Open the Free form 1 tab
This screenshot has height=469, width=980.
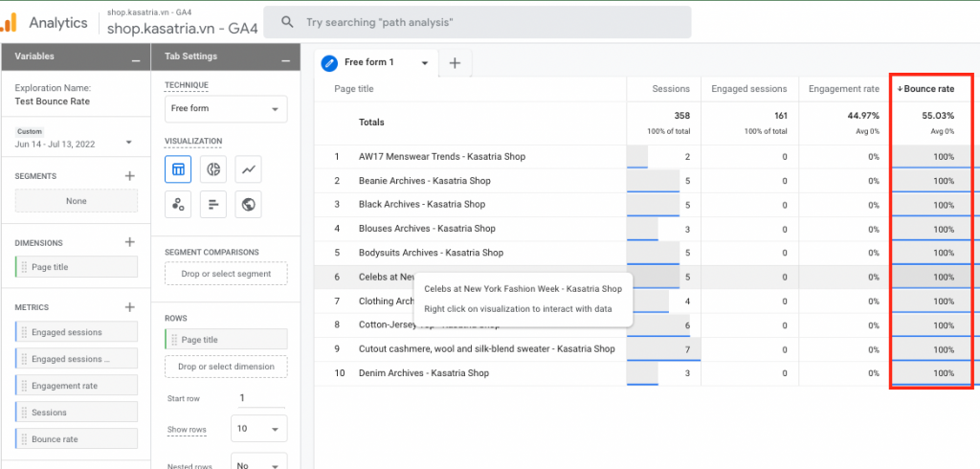(378, 63)
